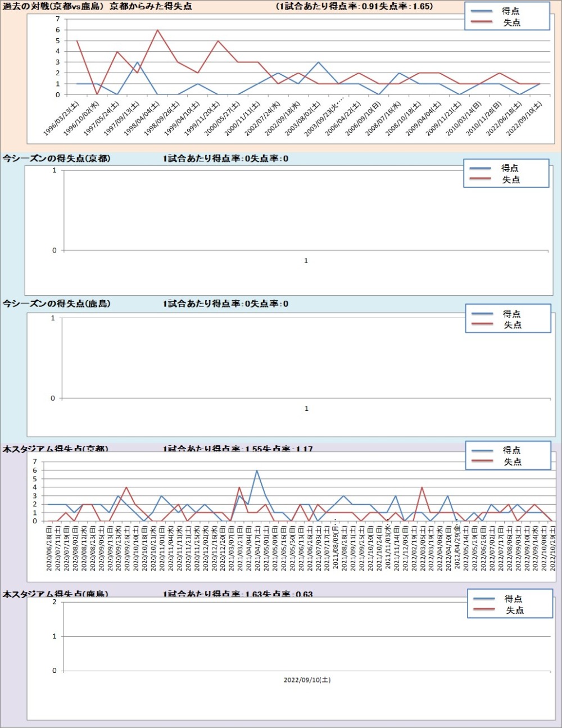
Task: Click the 得点率:0.91 失点率:1.65 text in the top chart
Action: point(355,6)
